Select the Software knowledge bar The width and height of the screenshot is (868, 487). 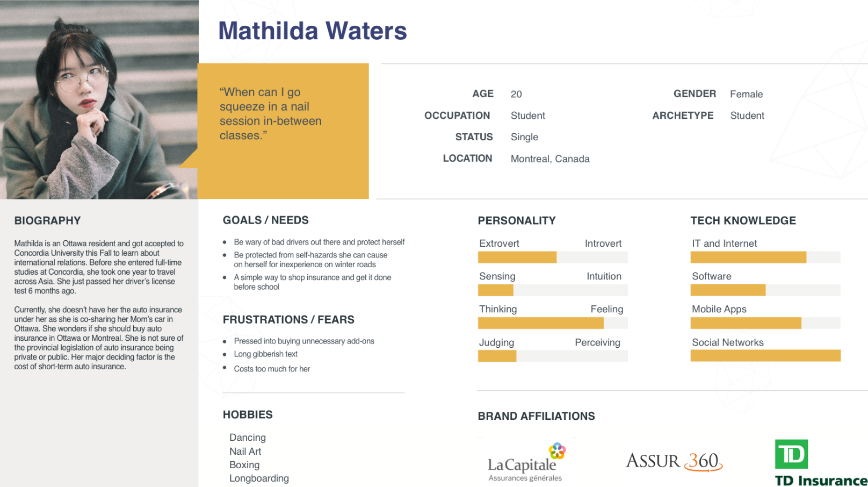click(765, 290)
